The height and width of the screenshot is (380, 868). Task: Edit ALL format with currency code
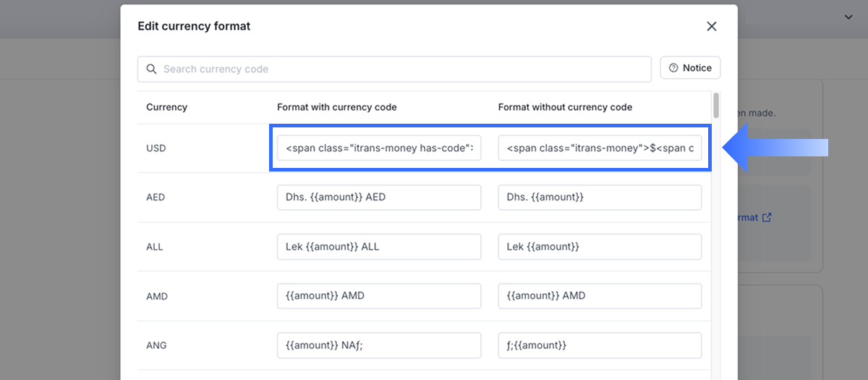click(x=379, y=247)
